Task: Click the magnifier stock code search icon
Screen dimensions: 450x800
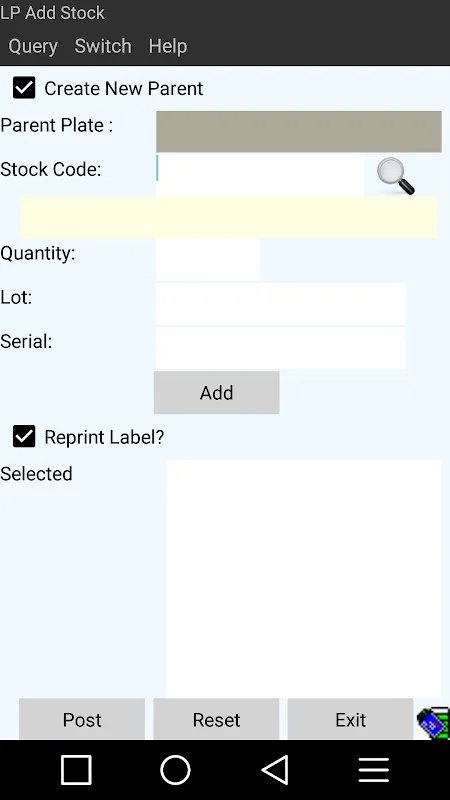Action: point(395,176)
